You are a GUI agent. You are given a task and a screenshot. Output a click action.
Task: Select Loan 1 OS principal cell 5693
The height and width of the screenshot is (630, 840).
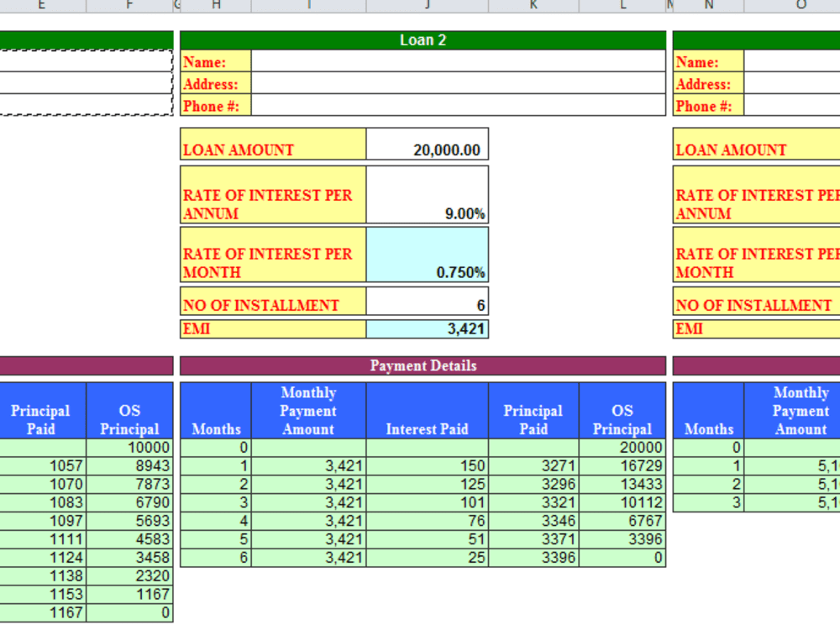(129, 521)
